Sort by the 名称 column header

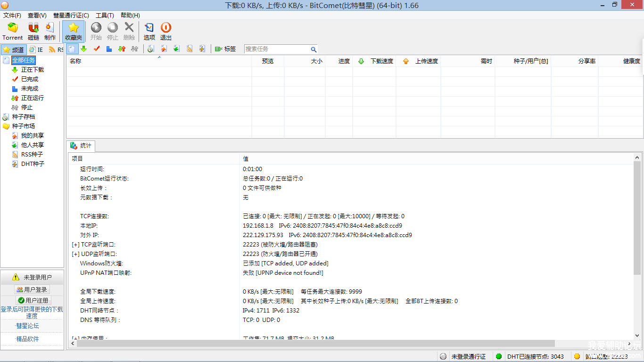(x=159, y=61)
